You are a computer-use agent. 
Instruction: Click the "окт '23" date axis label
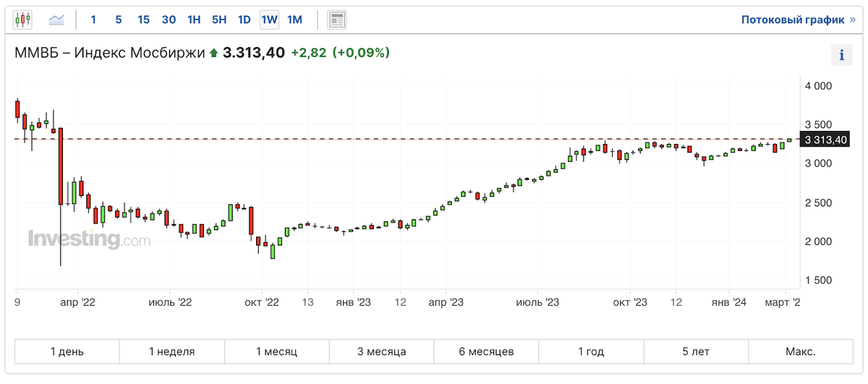coord(631,302)
